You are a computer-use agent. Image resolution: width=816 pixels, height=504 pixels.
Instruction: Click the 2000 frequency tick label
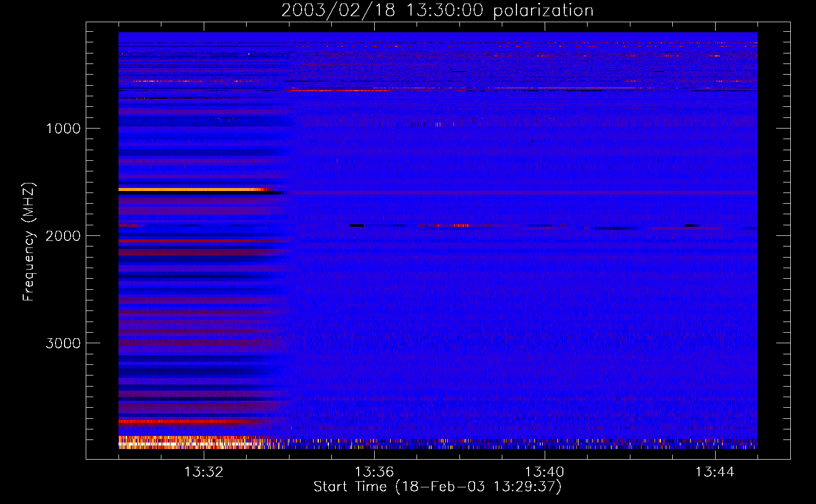pos(63,236)
